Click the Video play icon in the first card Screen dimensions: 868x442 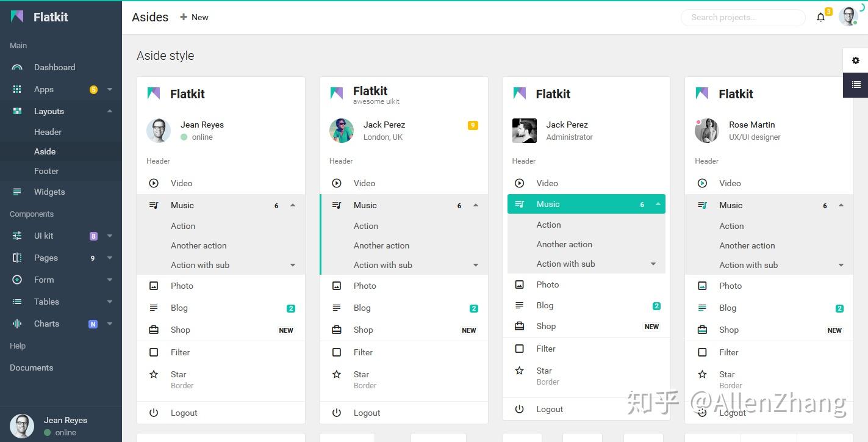(x=154, y=183)
